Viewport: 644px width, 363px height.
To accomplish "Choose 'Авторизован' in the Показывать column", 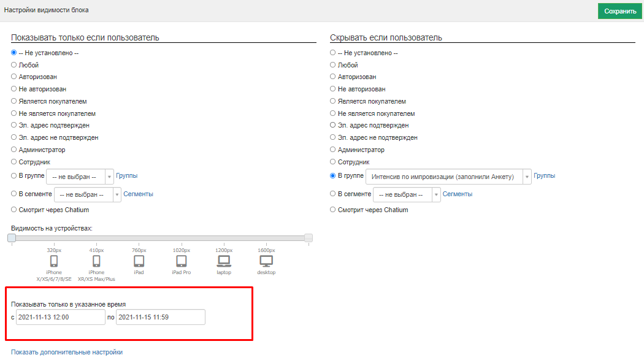I will (14, 77).
